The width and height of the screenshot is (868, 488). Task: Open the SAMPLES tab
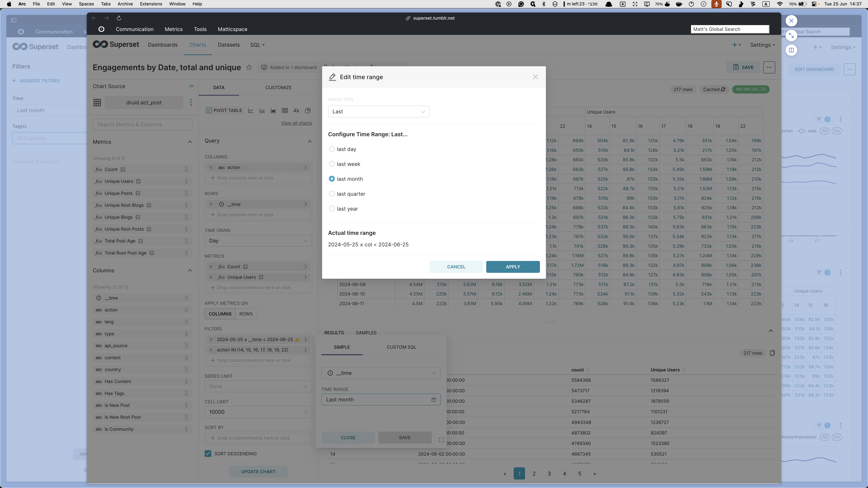coord(366,332)
